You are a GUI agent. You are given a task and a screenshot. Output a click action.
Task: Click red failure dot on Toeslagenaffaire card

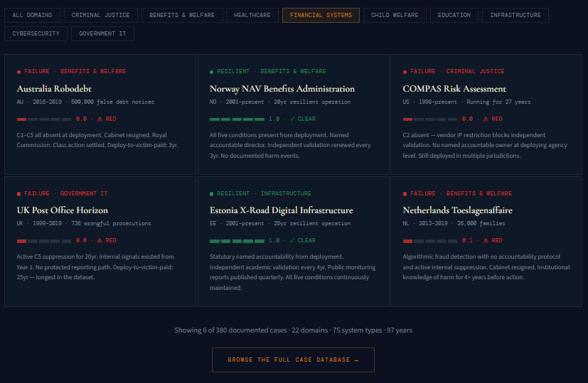coord(405,194)
